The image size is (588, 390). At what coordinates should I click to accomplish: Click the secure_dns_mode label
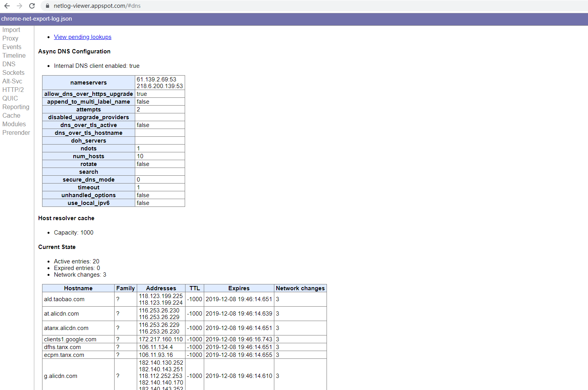click(x=88, y=180)
